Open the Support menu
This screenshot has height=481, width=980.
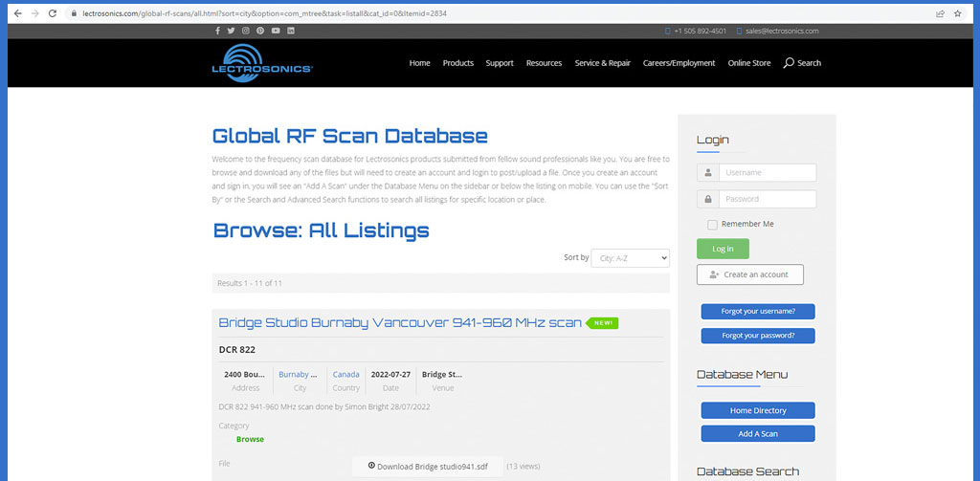[x=500, y=62]
